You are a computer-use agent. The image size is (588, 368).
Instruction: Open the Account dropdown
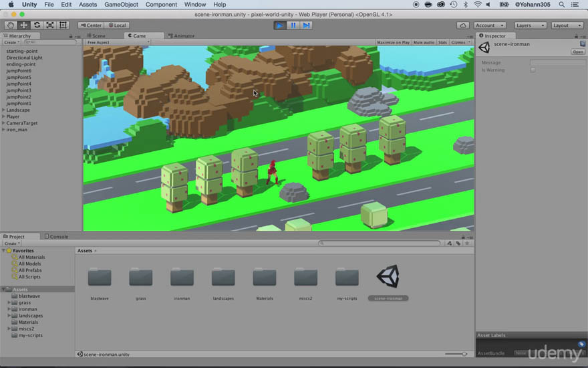point(489,25)
